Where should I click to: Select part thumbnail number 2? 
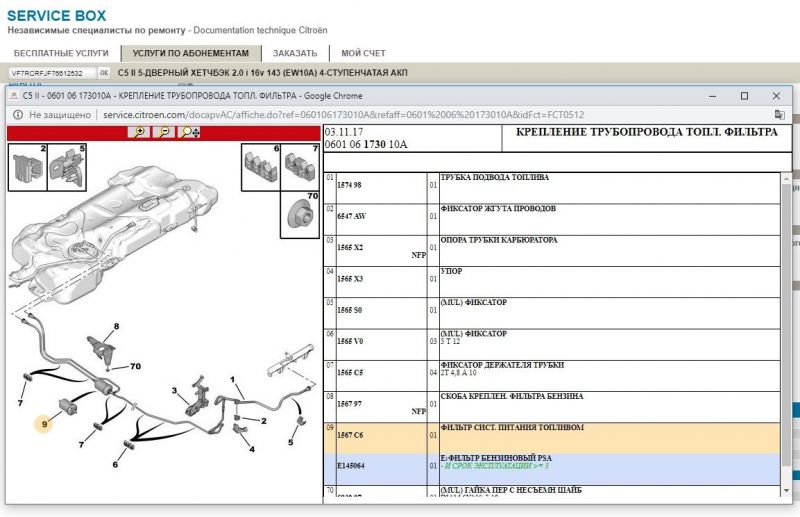[x=28, y=168]
